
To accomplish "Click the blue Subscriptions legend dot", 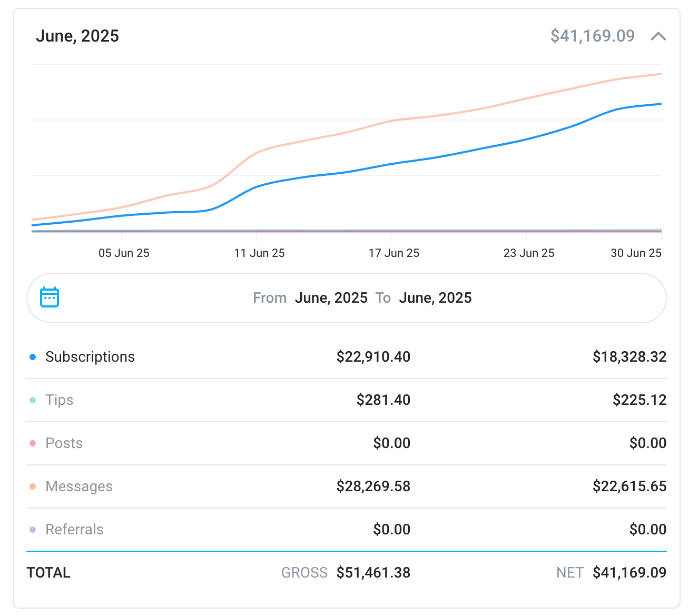I will pyautogui.click(x=33, y=357).
